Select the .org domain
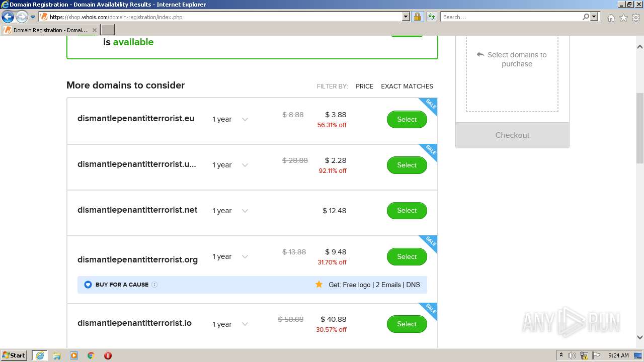This screenshot has width=644, height=362. 407,256
